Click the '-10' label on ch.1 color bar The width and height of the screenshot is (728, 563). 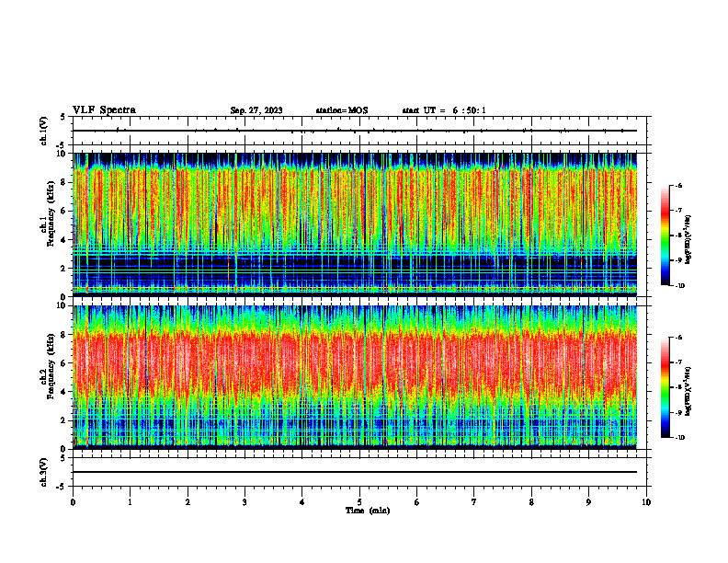679,286
